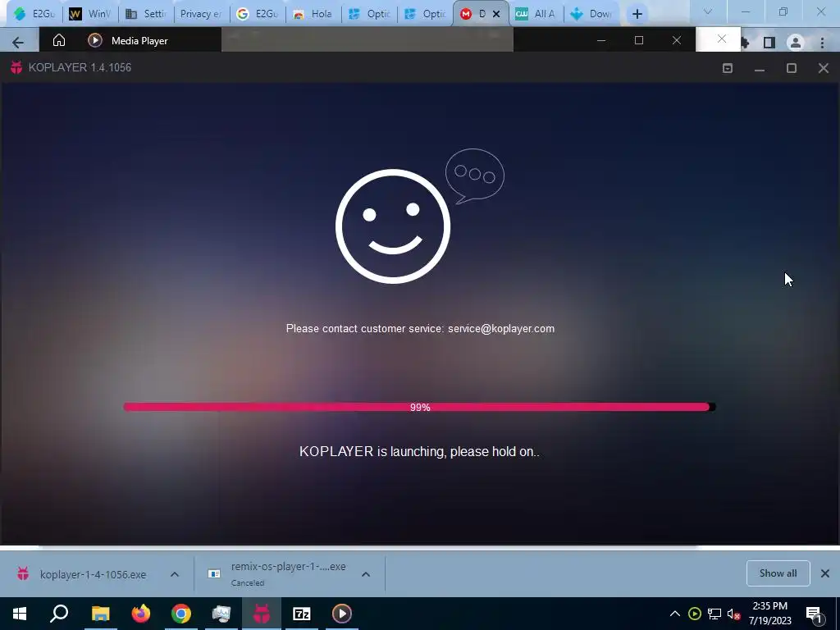840x630 pixels.
Task: Click Show all downloads button
Action: 778,573
